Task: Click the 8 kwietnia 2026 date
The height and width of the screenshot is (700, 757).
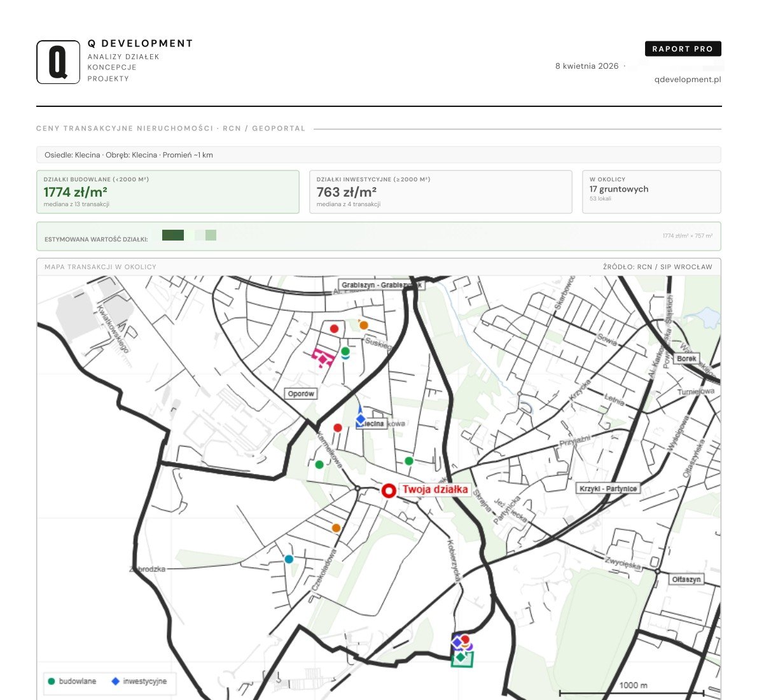Action: click(587, 66)
